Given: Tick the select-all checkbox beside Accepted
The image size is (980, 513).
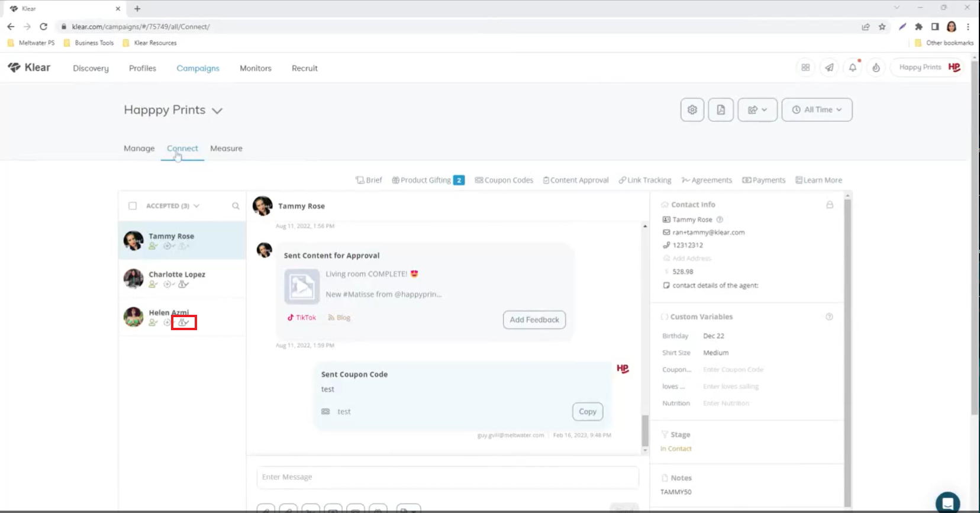Looking at the screenshot, I should click(133, 206).
